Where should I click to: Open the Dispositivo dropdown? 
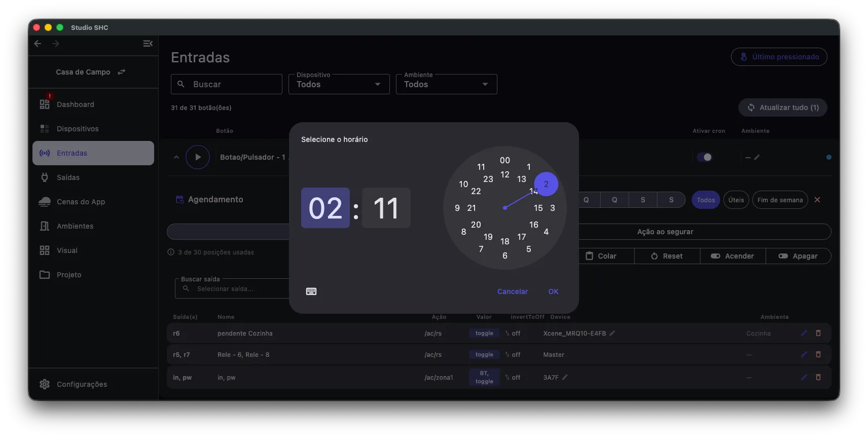click(x=339, y=84)
